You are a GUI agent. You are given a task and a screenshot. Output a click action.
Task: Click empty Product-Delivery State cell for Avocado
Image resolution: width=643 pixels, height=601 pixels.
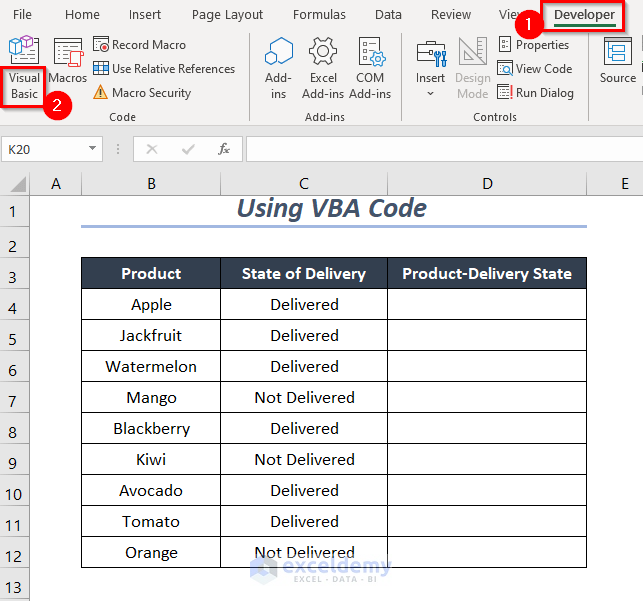tap(487, 490)
